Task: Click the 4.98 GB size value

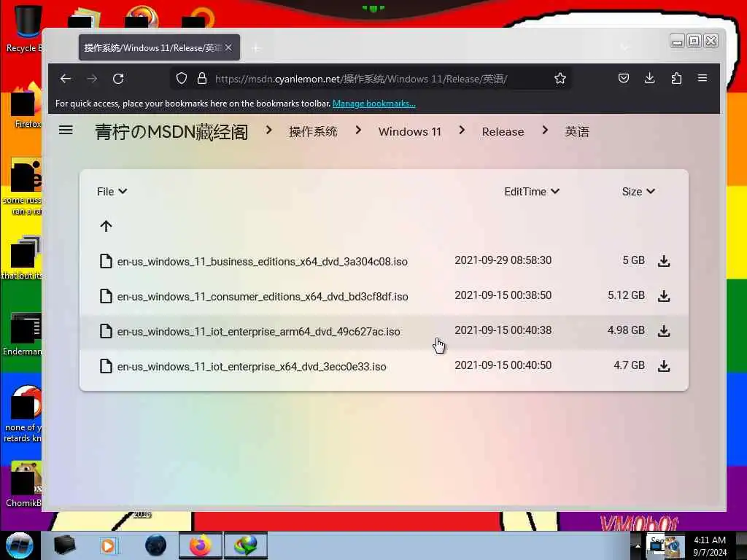Action: coord(626,330)
